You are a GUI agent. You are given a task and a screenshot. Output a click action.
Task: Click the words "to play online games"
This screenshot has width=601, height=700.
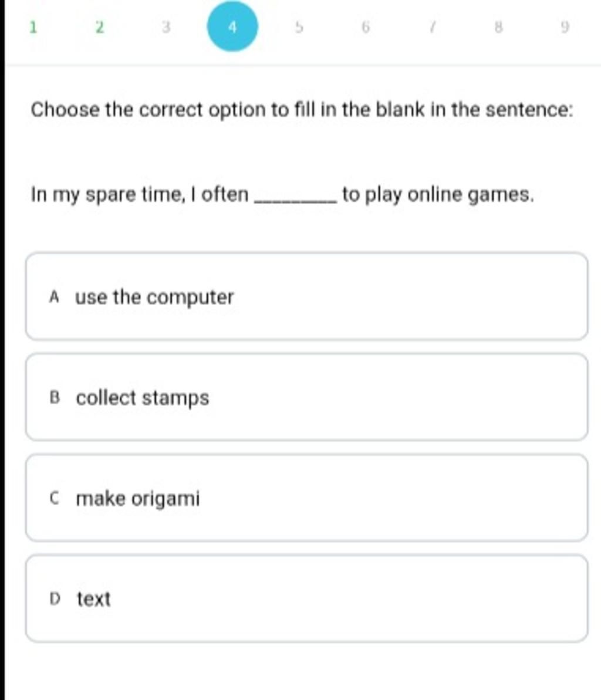[x=438, y=194]
